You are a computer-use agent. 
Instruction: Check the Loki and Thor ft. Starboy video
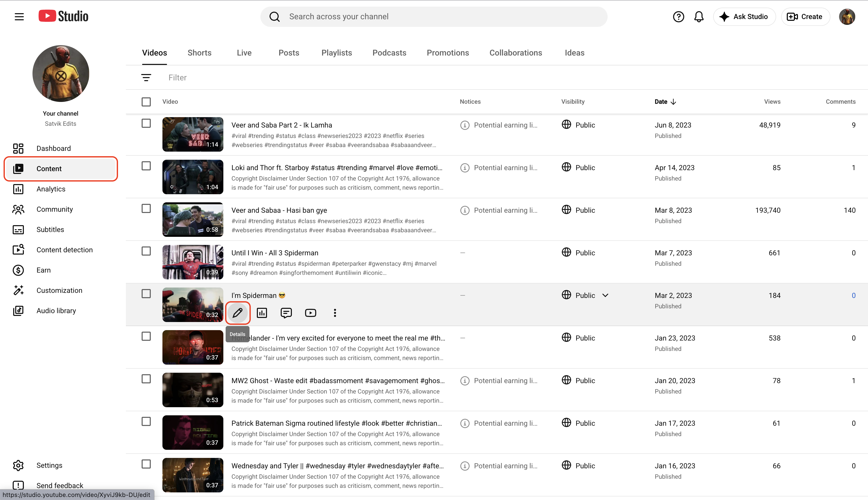coord(146,166)
